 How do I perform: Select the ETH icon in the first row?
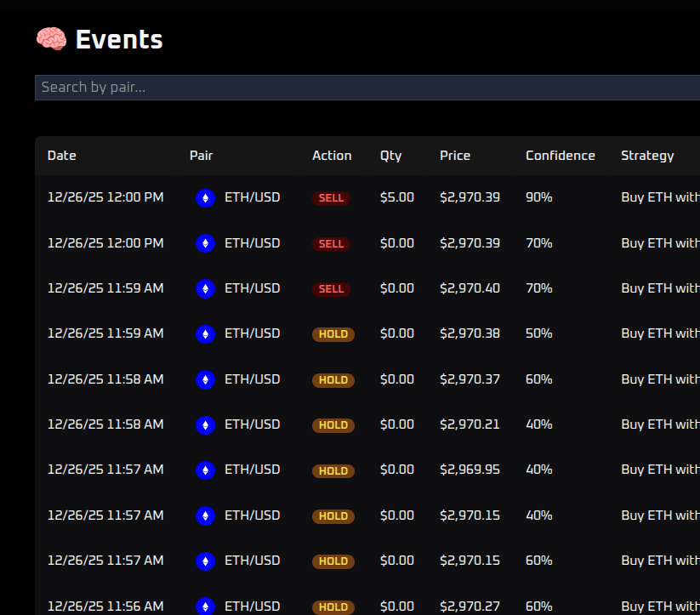(205, 197)
